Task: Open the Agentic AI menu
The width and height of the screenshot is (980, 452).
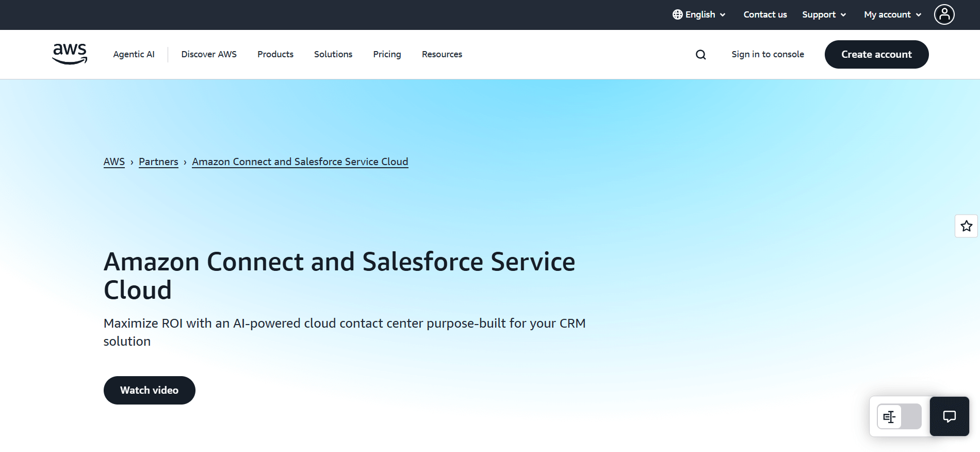Action: pos(134,54)
